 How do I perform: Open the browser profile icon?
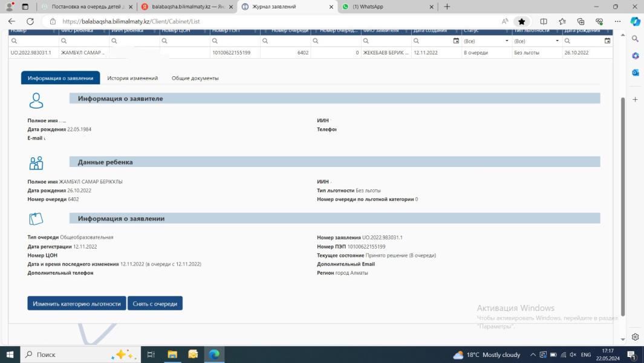[x=10, y=7]
